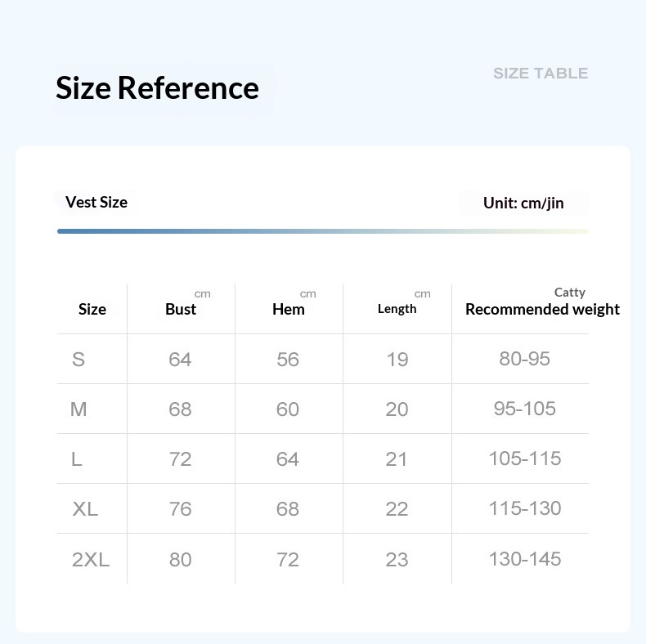This screenshot has width=646, height=644.
Task: Click the Hem column header
Action: tap(289, 309)
